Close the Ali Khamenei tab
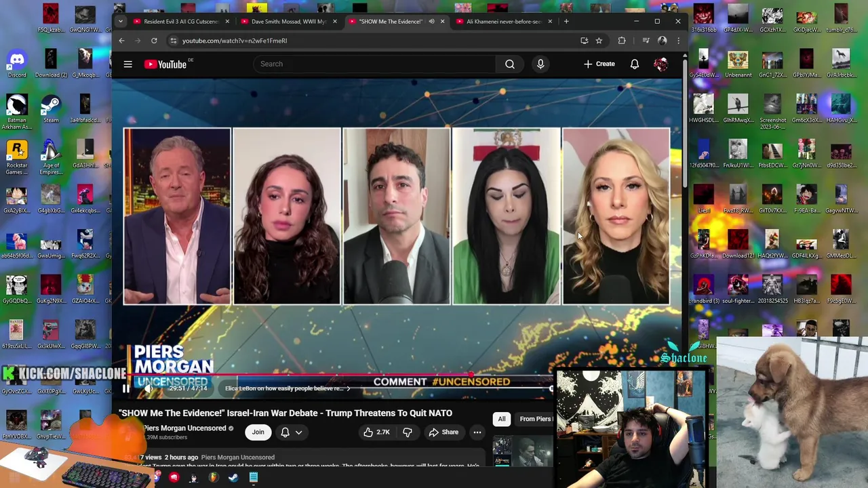This screenshot has height=488, width=868. [x=550, y=22]
